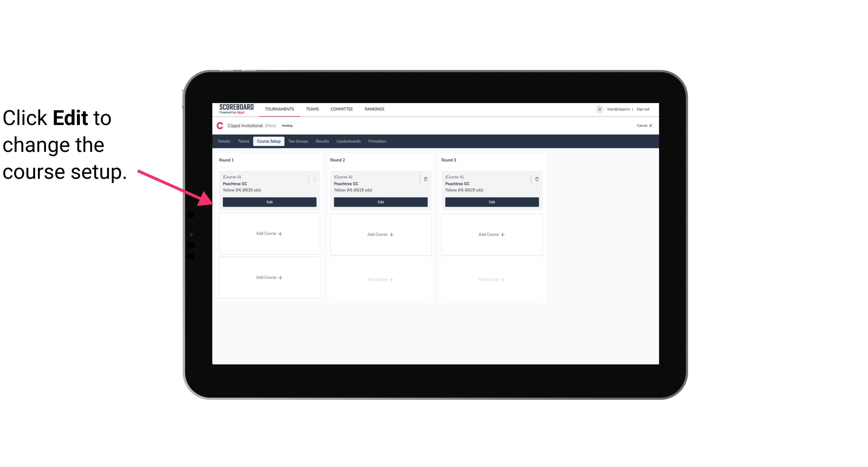Image resolution: width=868 pixels, height=467 pixels.
Task: Open the Teams tab
Action: [243, 141]
